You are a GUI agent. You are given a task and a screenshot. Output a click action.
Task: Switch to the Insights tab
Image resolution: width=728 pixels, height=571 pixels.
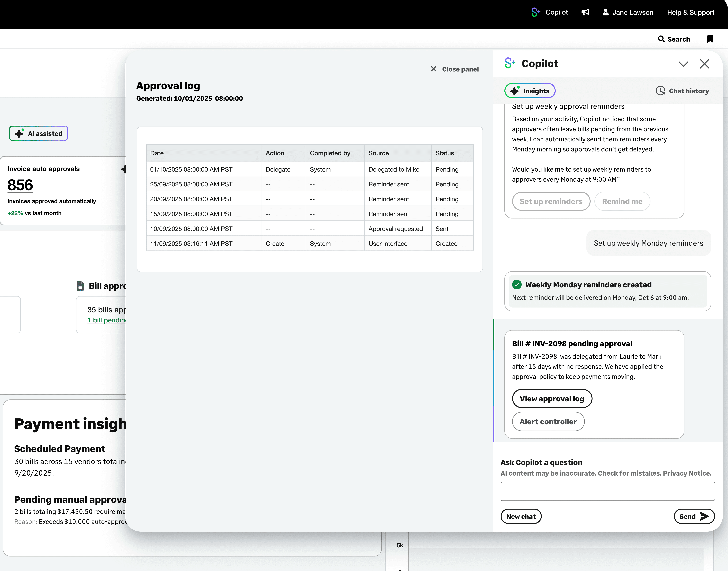530,91
